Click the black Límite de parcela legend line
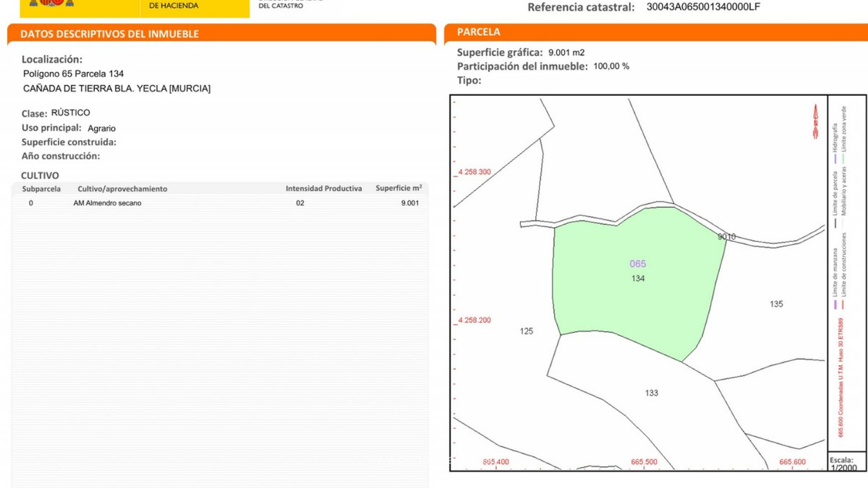 point(835,223)
